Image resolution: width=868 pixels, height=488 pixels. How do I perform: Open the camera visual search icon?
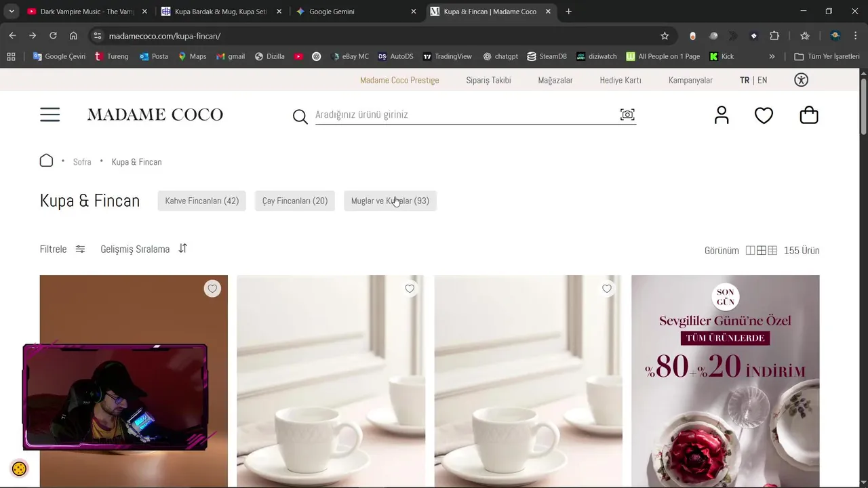(x=627, y=115)
